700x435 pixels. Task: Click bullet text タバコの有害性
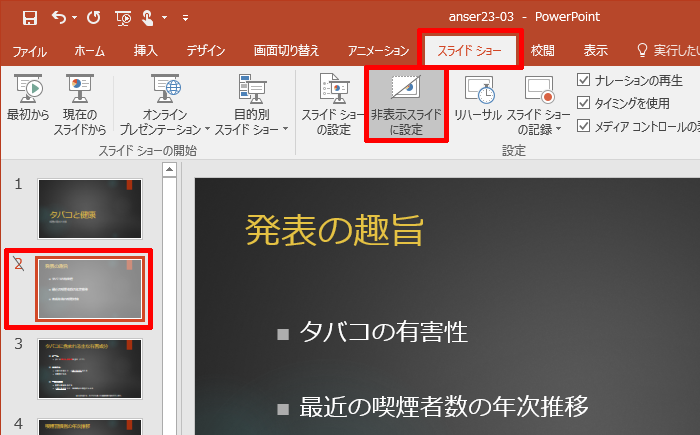pos(383,332)
